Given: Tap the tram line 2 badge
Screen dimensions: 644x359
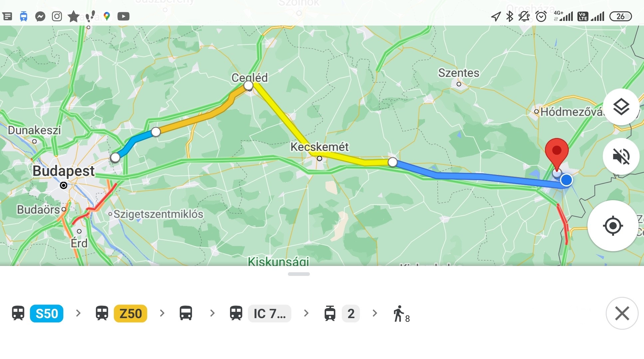Looking at the screenshot, I should tap(350, 313).
